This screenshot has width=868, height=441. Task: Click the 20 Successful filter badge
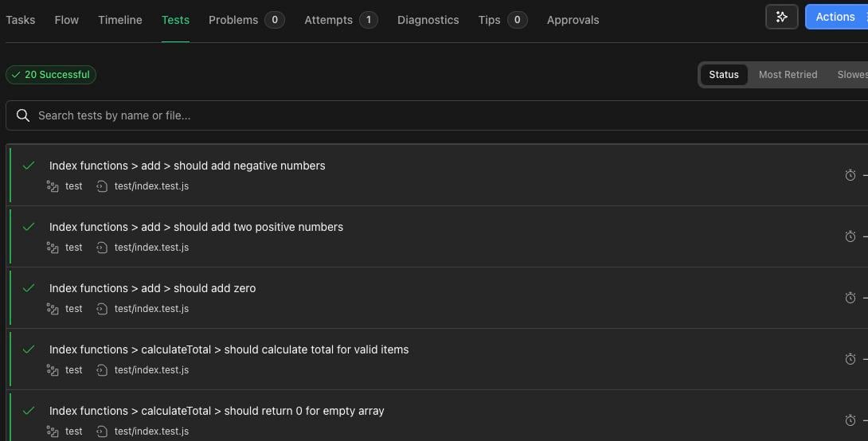[x=51, y=75]
